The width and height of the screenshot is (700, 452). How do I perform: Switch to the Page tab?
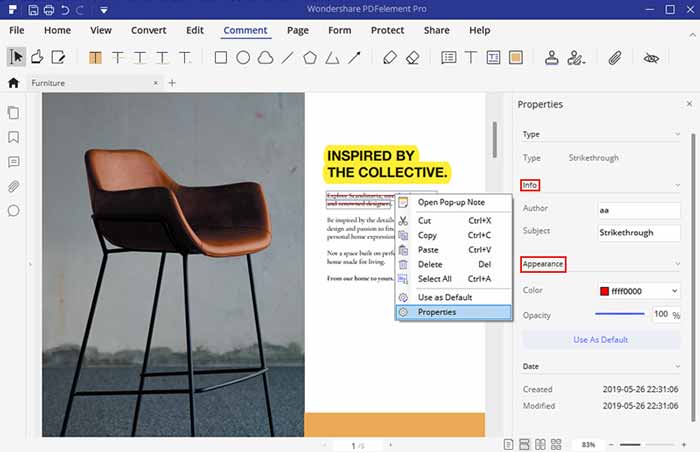298,30
